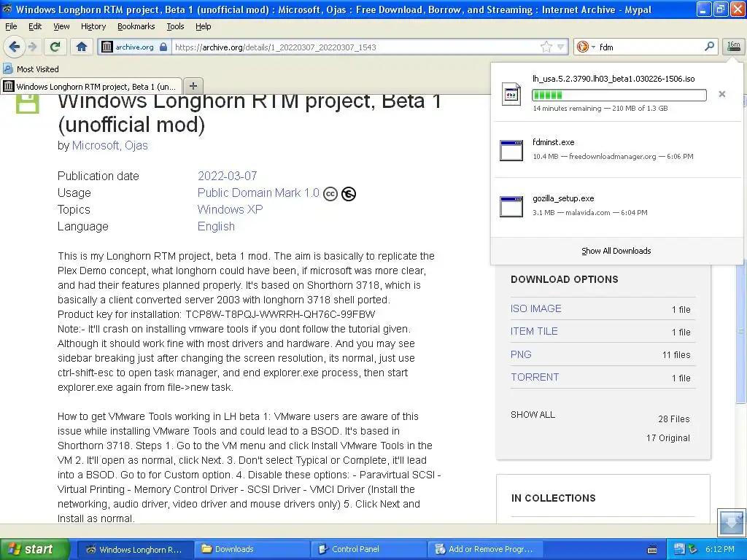This screenshot has width=747, height=560.
Task: Open a new tab with the plus button
Action: (x=193, y=86)
